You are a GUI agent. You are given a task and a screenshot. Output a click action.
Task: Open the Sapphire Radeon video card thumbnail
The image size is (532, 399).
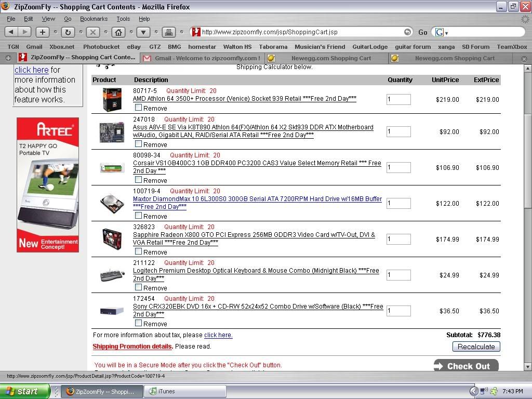pos(112,239)
